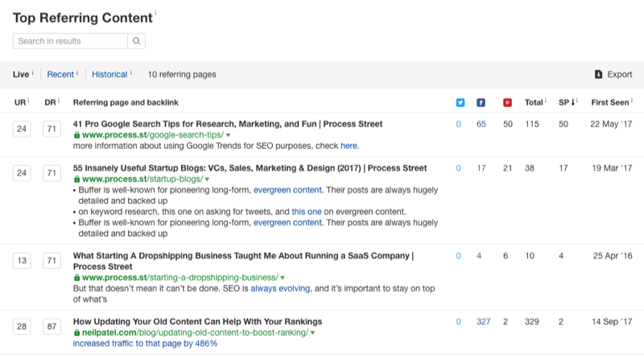This screenshot has width=644, height=356.
Task: Click Facebook shares count 17
Action: 481,168
